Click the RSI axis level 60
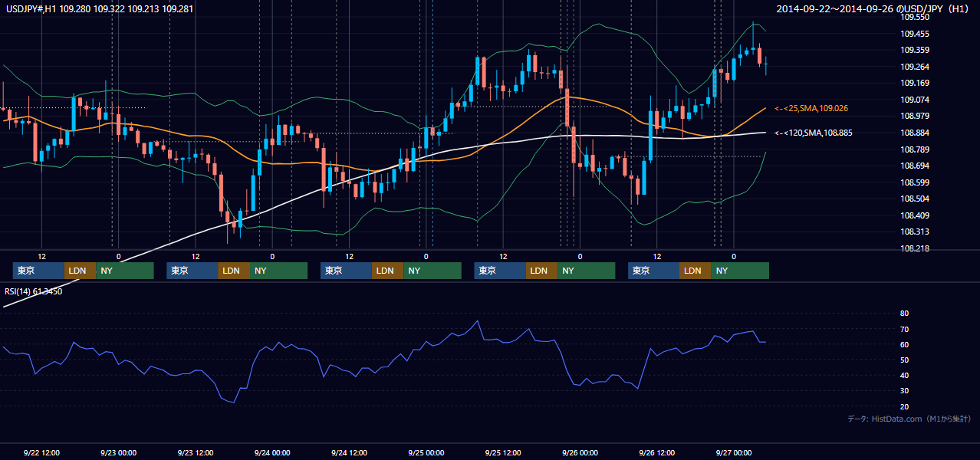980x460 pixels. [x=904, y=344]
